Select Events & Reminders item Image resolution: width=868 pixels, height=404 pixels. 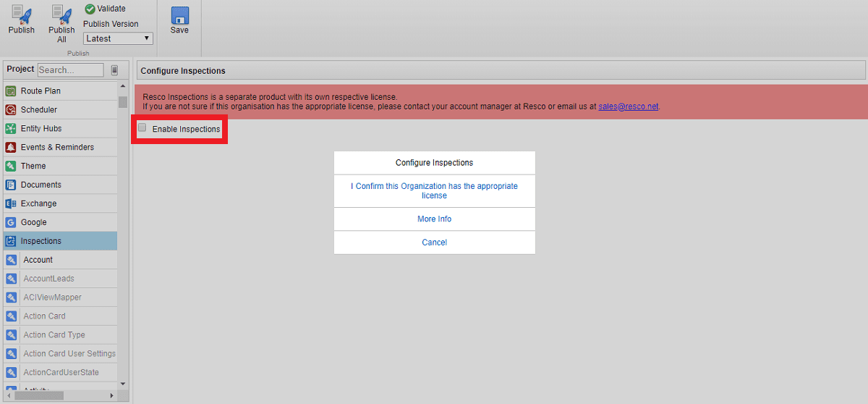[60, 148]
